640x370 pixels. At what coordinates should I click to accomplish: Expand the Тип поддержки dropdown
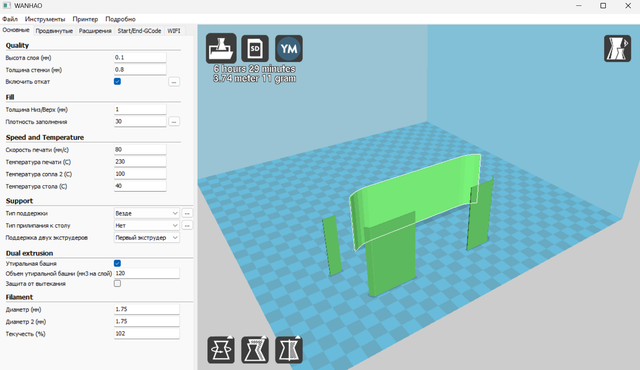pos(147,213)
